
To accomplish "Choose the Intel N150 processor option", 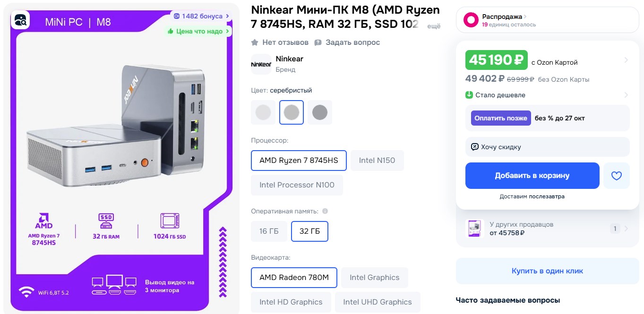I will (377, 161).
